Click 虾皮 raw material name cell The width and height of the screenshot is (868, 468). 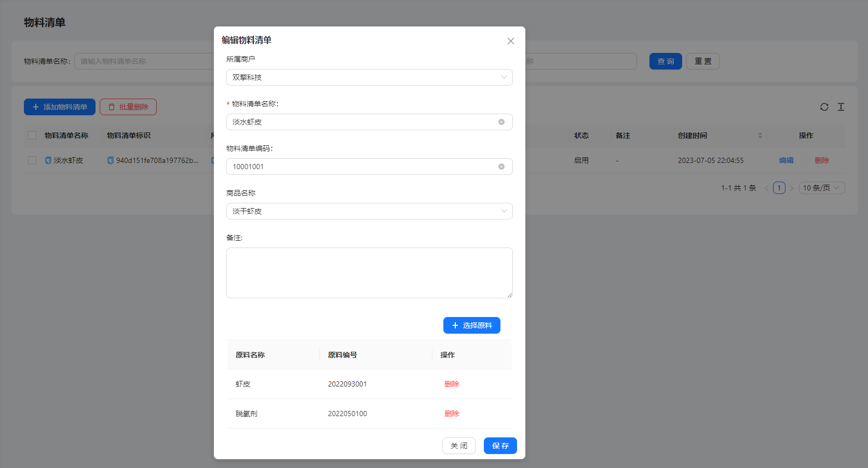(243, 384)
